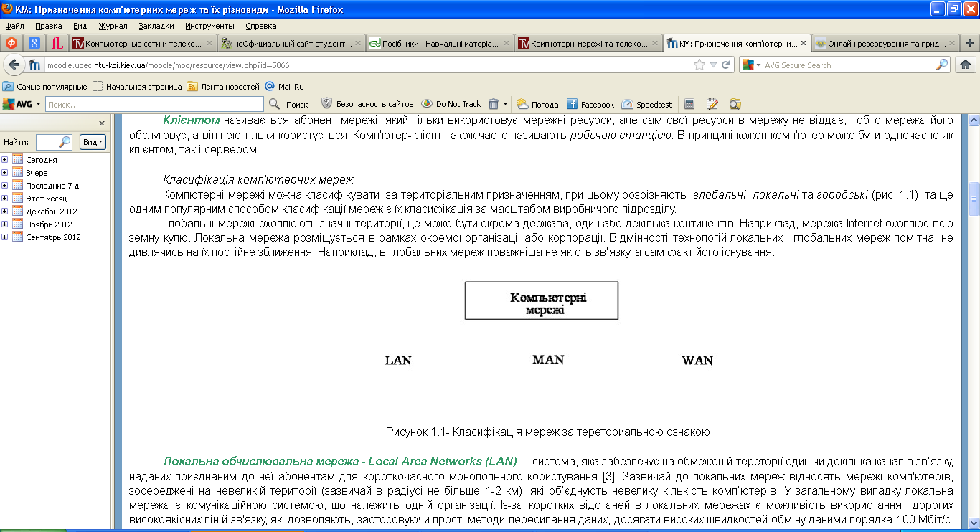Screen dimensions: 980x532
Task: Expand the Вчера history folder
Action: click(x=5, y=173)
